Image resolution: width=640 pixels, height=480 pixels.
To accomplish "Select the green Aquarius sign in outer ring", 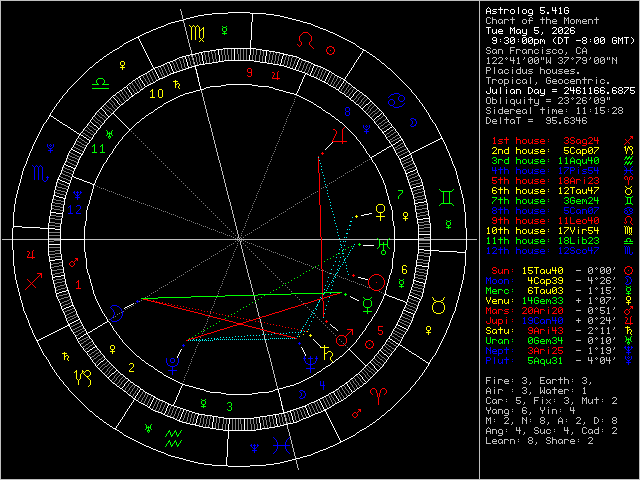I will click(x=173, y=439).
